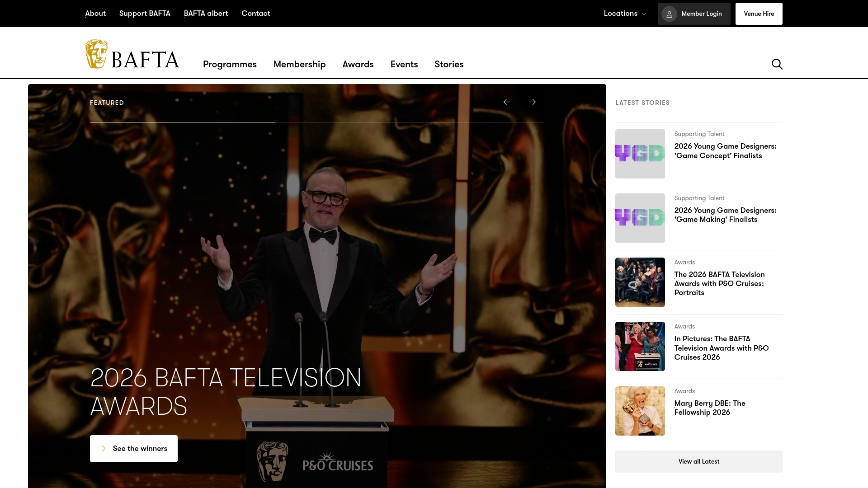Read 2026 Young Game Designers 'Game Making' Finalists
Viewport: 868px width, 488px height.
point(725,215)
